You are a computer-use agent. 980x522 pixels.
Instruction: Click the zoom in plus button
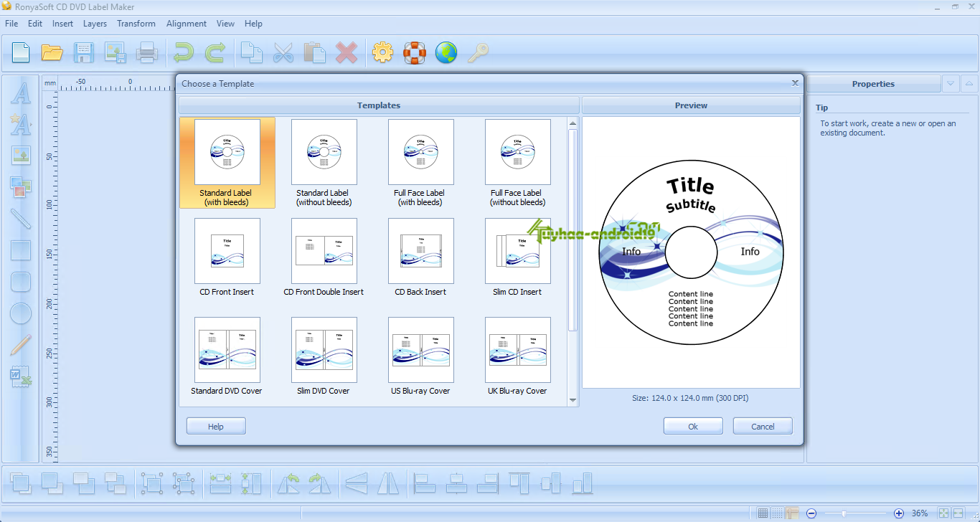pyautogui.click(x=899, y=513)
